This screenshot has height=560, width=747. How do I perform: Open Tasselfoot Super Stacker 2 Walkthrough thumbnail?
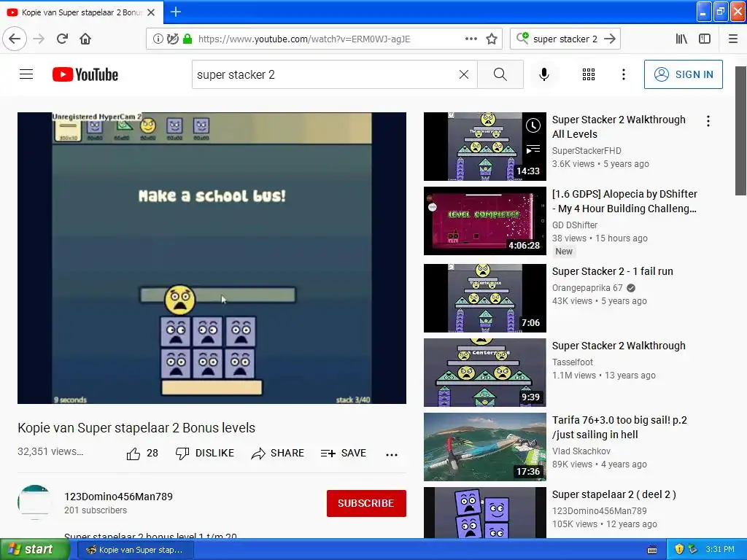coord(484,373)
